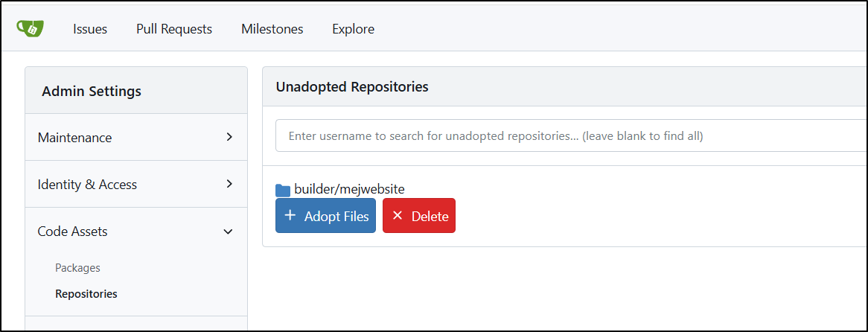The width and height of the screenshot is (868, 332).
Task: Open the Pull Requests page
Action: [x=174, y=29]
